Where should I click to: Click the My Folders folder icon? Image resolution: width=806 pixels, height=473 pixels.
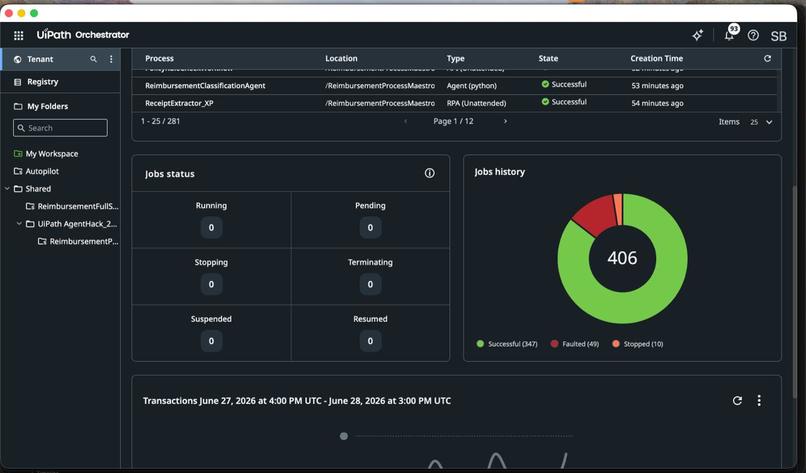point(18,106)
